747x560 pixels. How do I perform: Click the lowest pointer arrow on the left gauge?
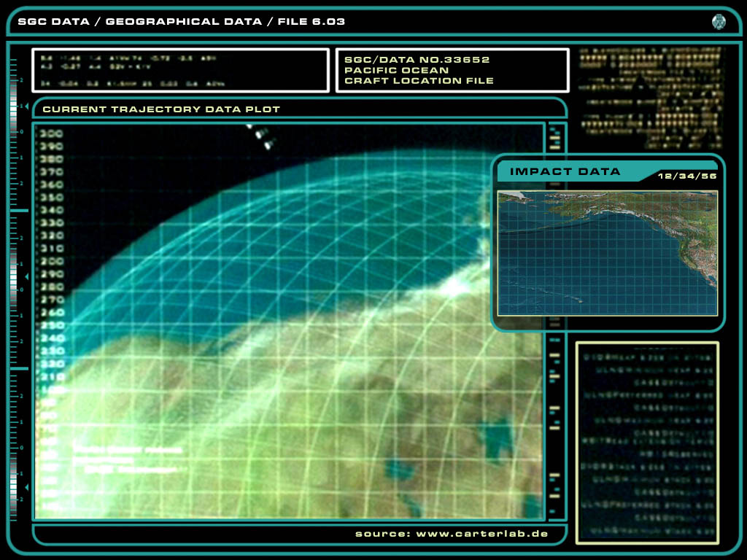click(x=27, y=486)
